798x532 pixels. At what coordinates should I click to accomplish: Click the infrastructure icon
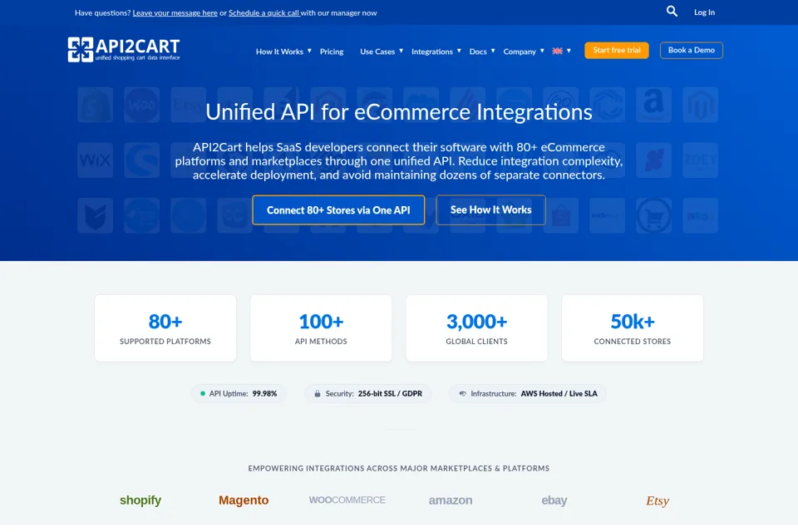click(x=463, y=393)
